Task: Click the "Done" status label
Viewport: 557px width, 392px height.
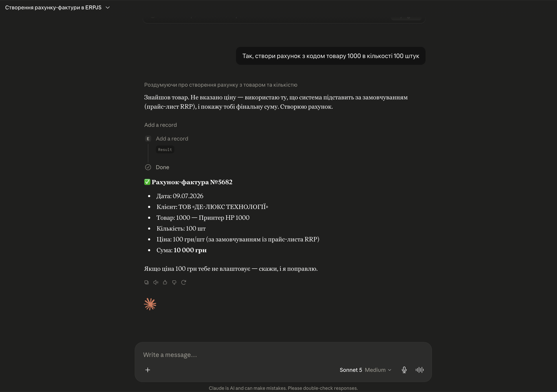Action: pos(163,167)
